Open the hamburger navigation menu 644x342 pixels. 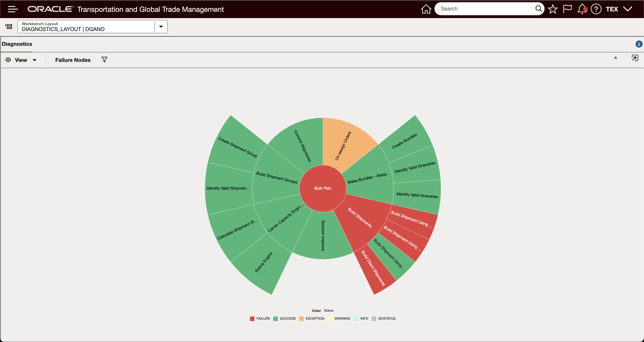pyautogui.click(x=13, y=9)
